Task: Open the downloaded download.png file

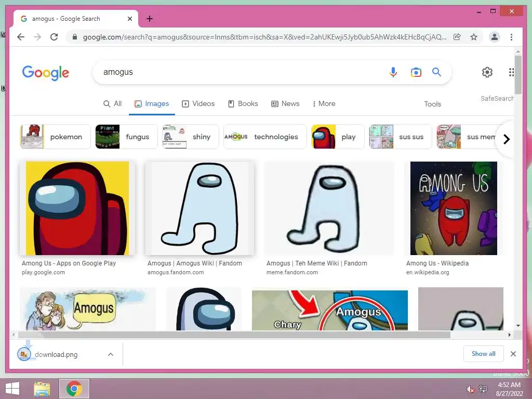Action: pos(56,354)
